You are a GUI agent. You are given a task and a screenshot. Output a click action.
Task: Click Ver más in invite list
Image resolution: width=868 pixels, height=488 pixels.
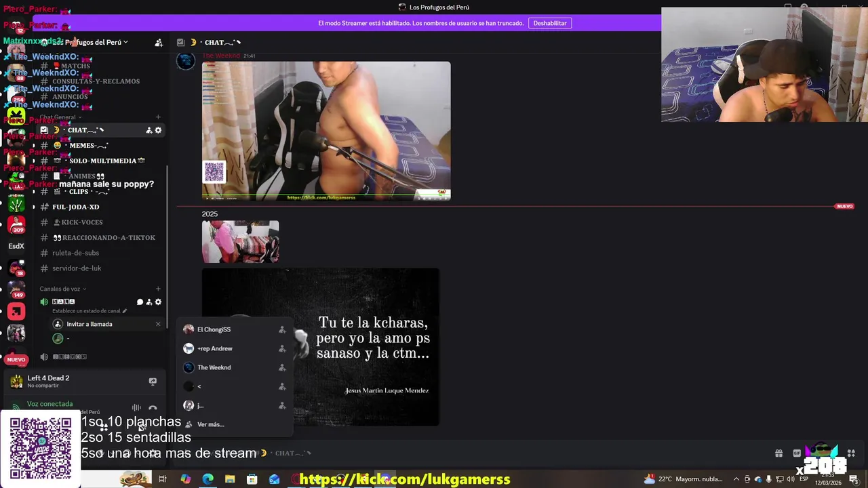[x=210, y=424]
